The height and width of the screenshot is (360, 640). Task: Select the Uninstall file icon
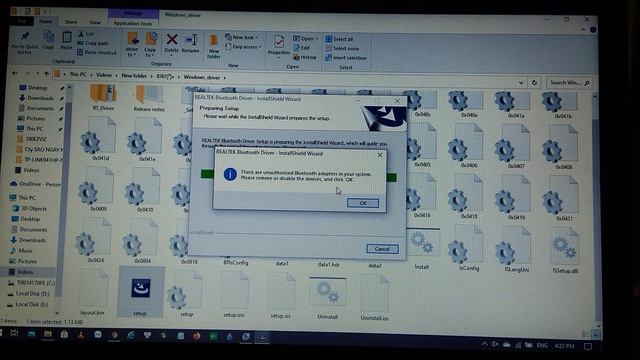tap(327, 298)
